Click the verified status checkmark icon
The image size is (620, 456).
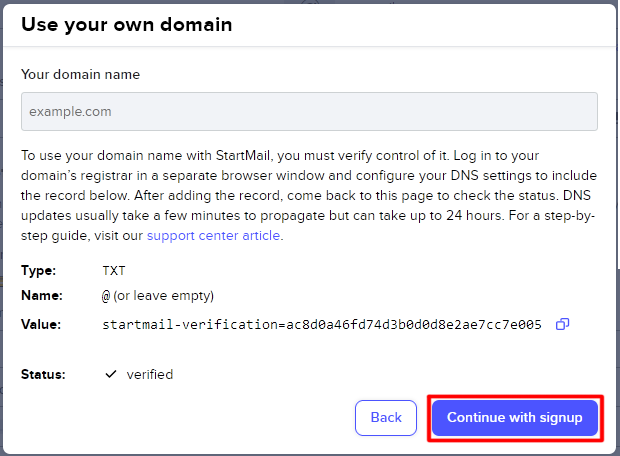[x=111, y=374]
